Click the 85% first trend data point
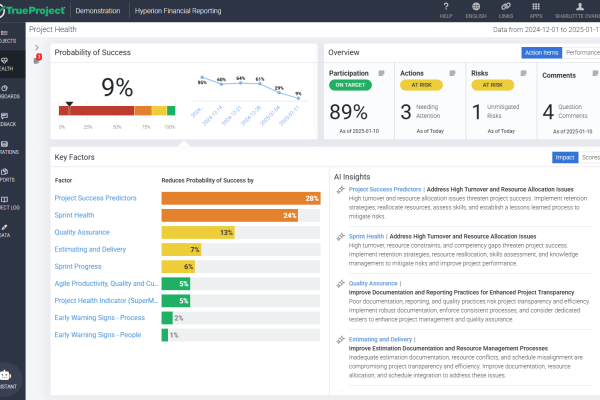This screenshot has width=600, height=400. point(202,77)
